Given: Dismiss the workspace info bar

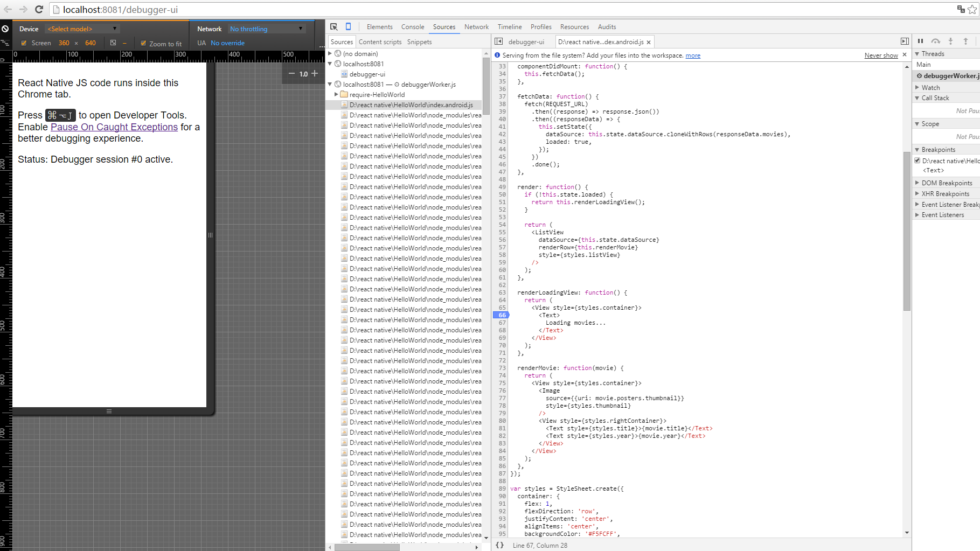Looking at the screenshot, I should tap(905, 54).
